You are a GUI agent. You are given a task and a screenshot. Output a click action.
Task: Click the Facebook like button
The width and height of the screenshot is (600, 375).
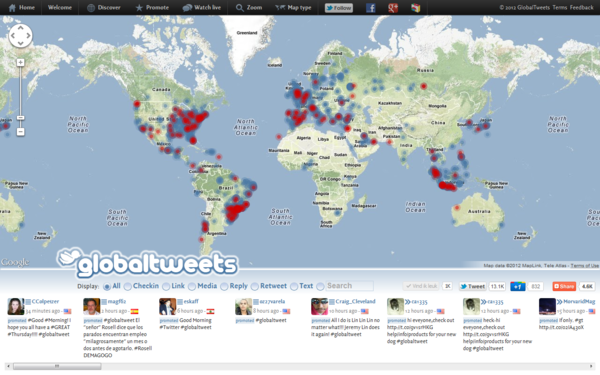tap(422, 286)
